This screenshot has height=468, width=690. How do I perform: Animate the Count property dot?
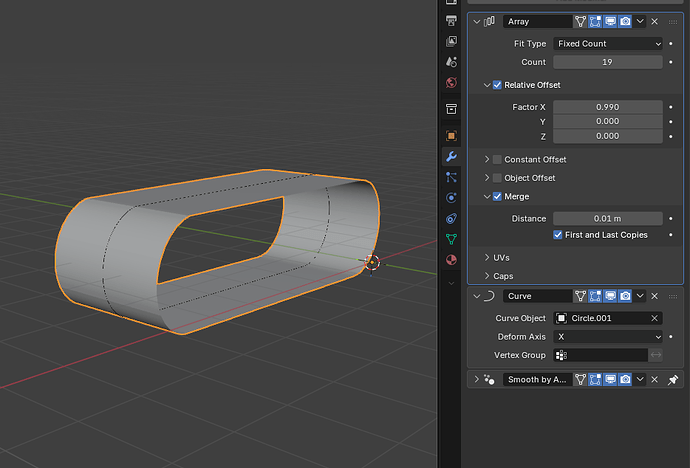pyautogui.click(x=671, y=62)
